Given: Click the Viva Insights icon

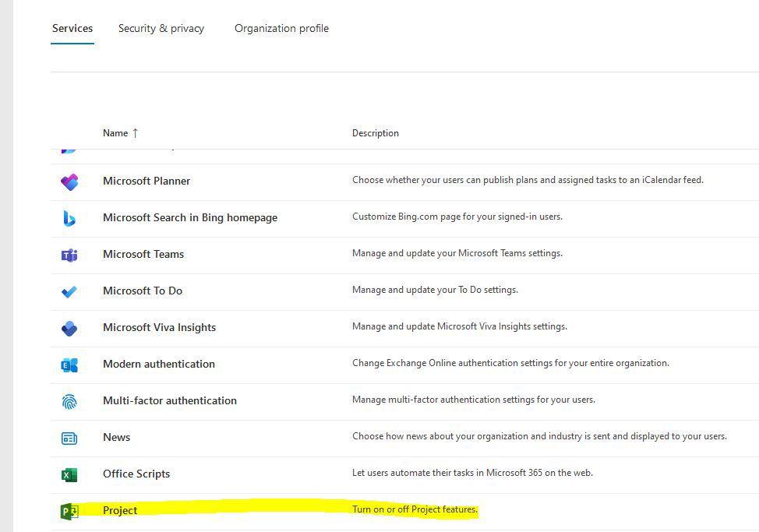Looking at the screenshot, I should coord(69,329).
